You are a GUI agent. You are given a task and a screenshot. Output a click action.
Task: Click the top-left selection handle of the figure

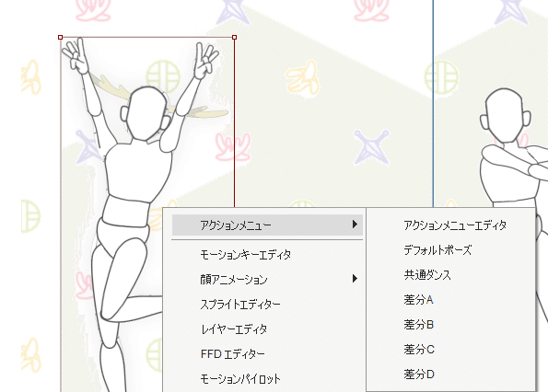(61, 37)
